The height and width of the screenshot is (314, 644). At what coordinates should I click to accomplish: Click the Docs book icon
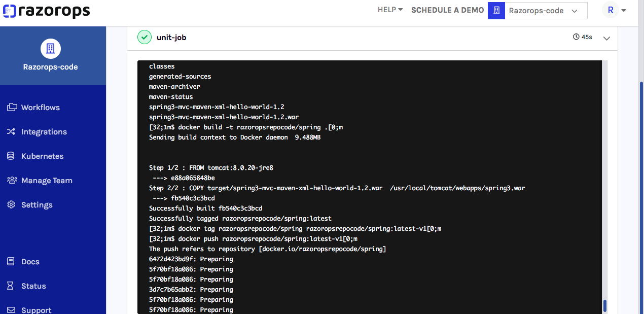11,262
